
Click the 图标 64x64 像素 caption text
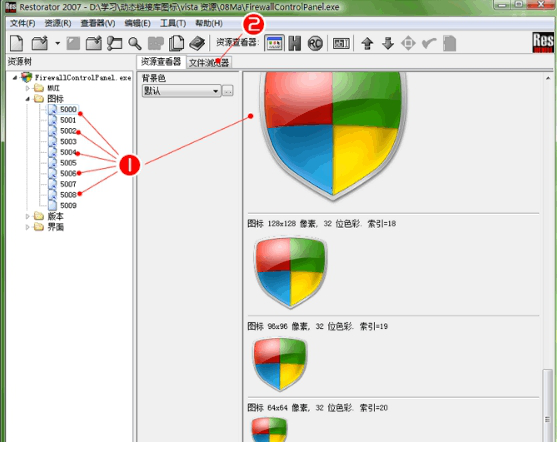point(317,407)
